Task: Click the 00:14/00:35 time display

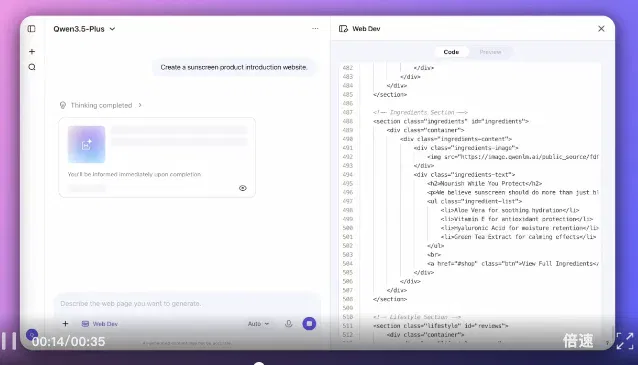Action: (x=68, y=342)
